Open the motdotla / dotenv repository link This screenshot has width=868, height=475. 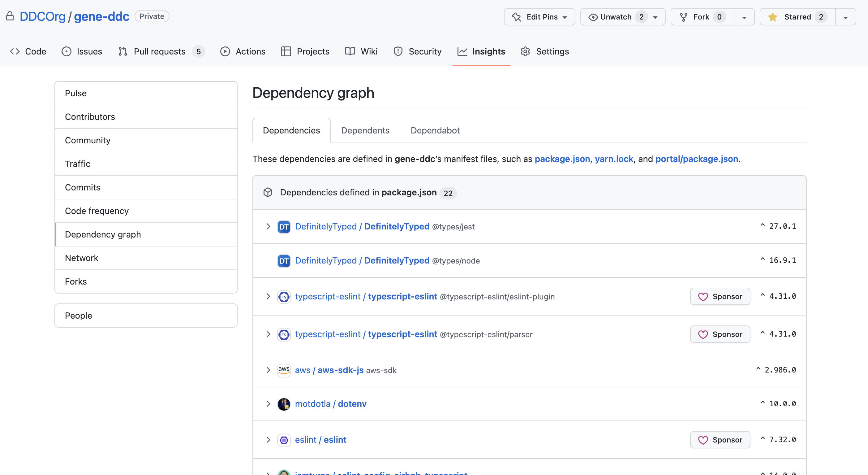331,404
